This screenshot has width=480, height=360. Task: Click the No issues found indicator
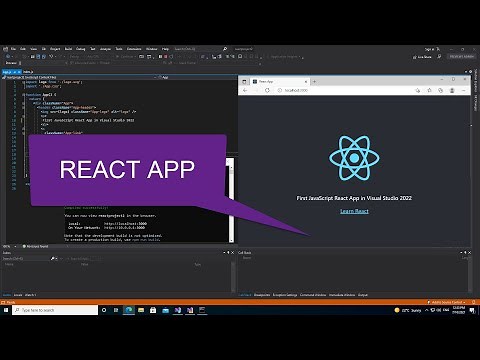[35, 247]
